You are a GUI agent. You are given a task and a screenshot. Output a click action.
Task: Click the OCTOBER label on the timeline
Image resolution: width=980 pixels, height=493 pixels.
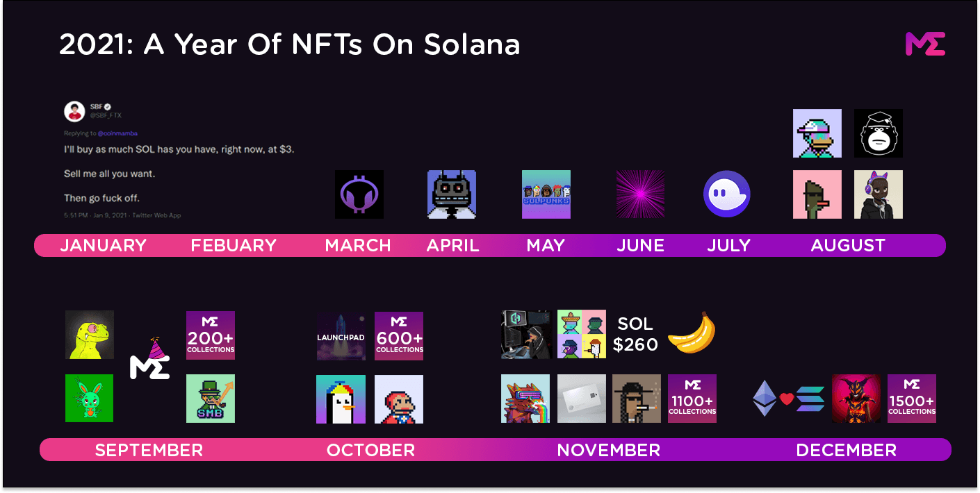tap(370, 450)
